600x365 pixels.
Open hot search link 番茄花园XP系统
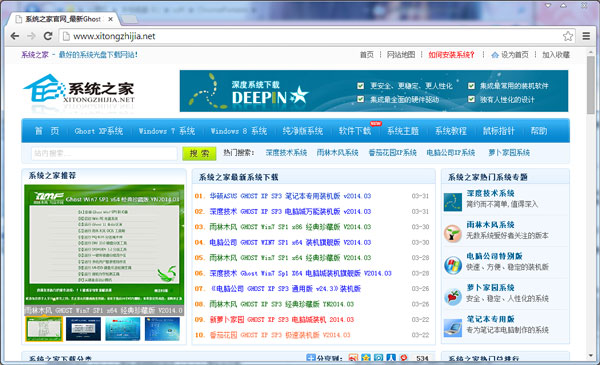point(392,153)
